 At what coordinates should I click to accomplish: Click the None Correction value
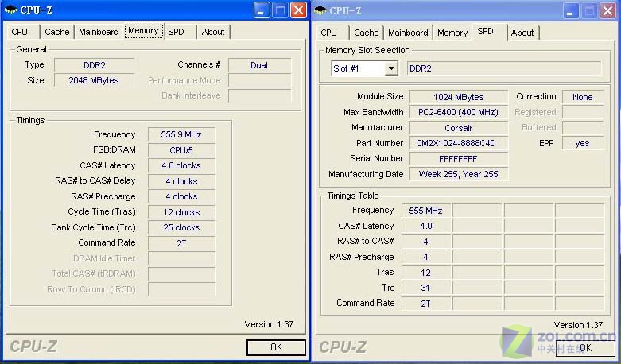click(583, 97)
